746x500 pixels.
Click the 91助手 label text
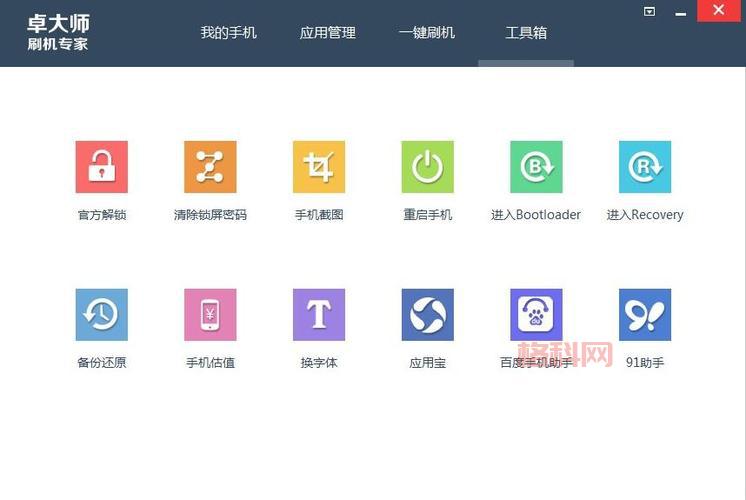645,363
